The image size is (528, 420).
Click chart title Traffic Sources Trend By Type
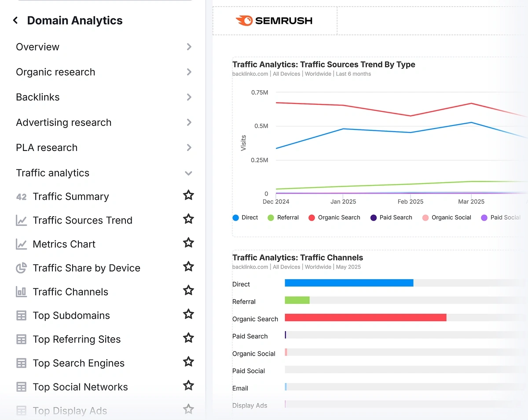coord(324,64)
